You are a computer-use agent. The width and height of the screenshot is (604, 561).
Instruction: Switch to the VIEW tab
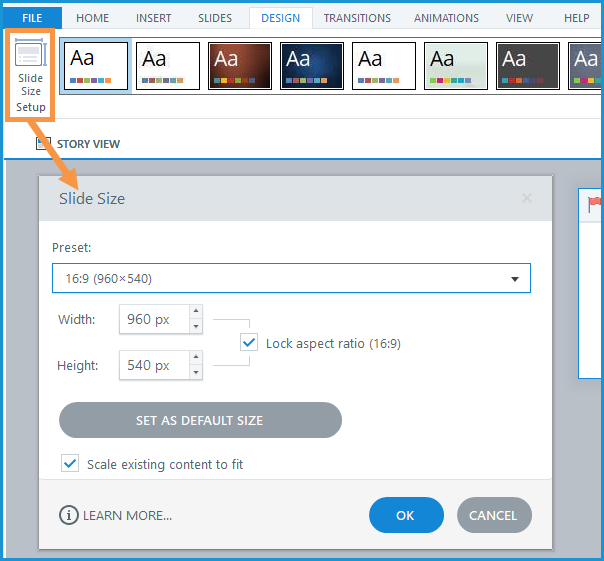(519, 18)
